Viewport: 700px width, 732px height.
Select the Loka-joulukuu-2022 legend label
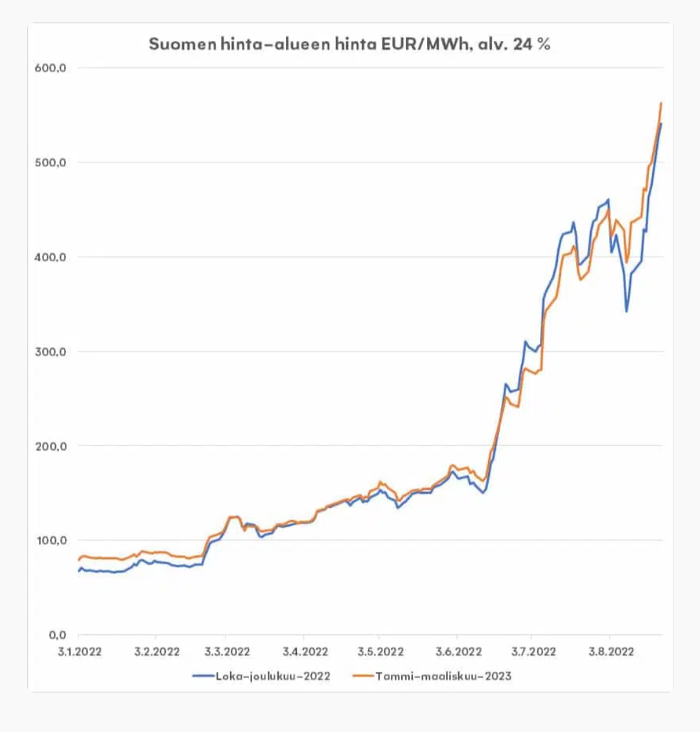273,676
